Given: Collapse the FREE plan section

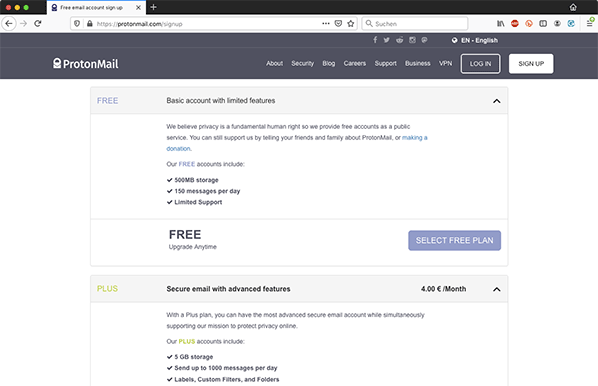Looking at the screenshot, I should 497,101.
